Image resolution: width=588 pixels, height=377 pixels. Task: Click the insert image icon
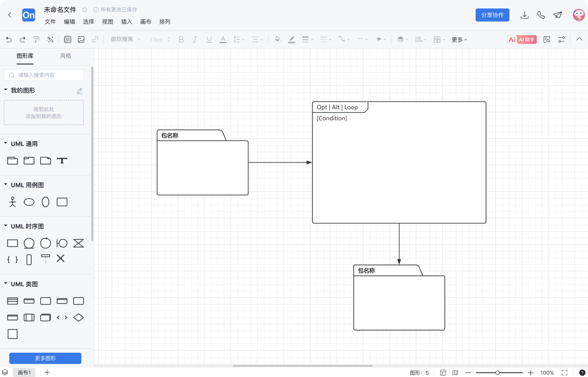click(81, 40)
